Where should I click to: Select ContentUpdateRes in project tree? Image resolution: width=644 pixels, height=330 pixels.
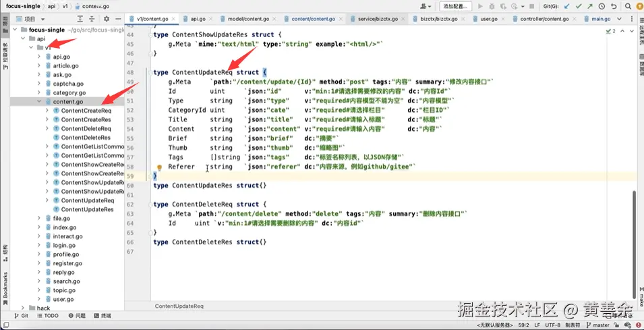[88, 210]
